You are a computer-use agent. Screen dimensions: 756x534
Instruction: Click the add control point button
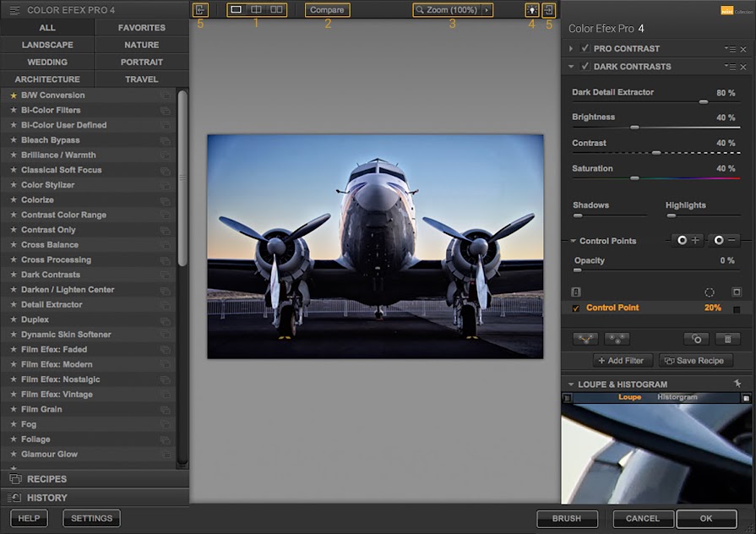pyautogui.click(x=688, y=241)
